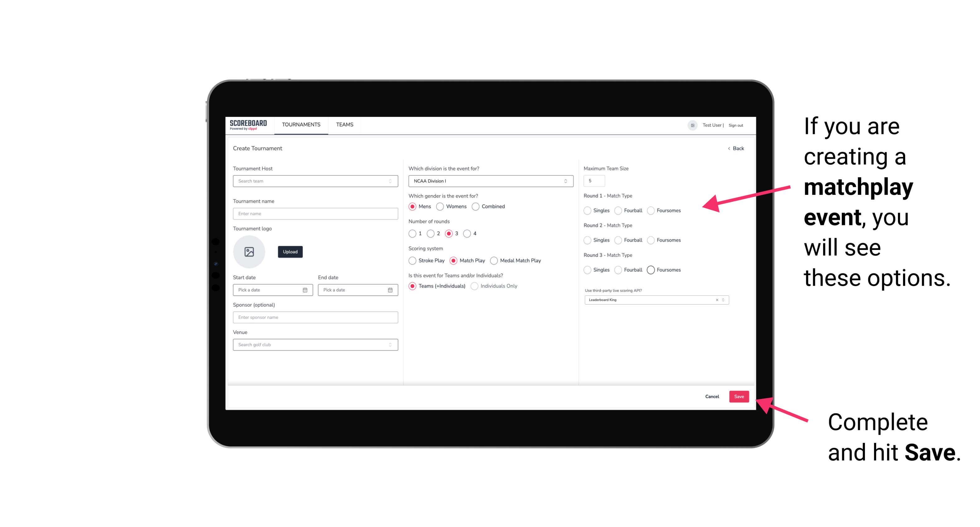Select the Womens gender radio button
980x527 pixels.
[x=439, y=206]
